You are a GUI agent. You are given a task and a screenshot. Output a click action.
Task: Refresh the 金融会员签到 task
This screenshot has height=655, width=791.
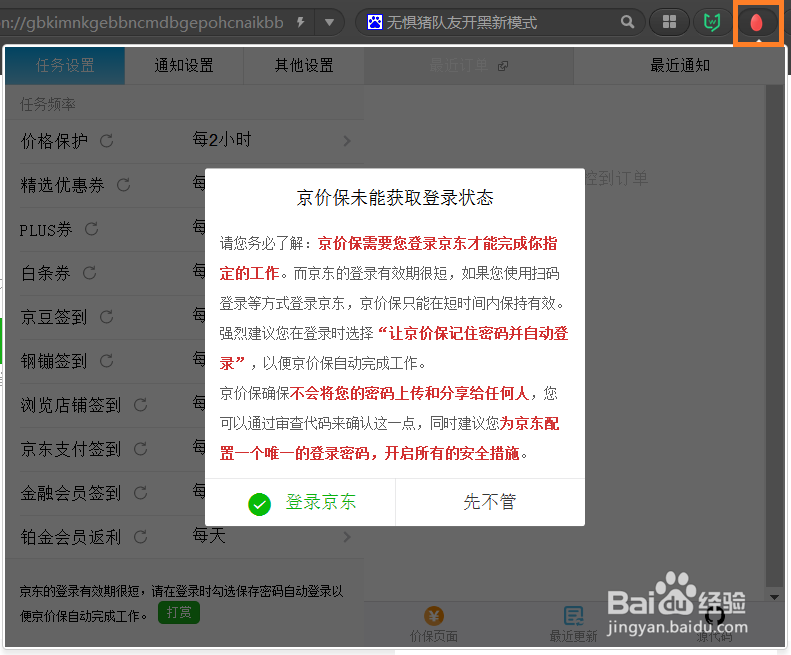pos(140,493)
